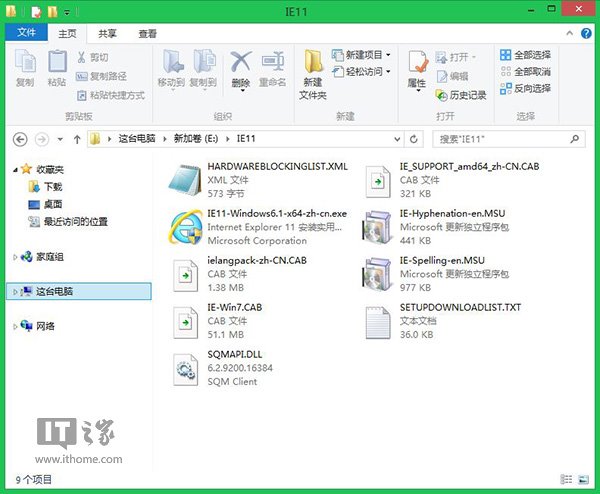Select the SQMAPI.DLL file icon

[x=185, y=368]
